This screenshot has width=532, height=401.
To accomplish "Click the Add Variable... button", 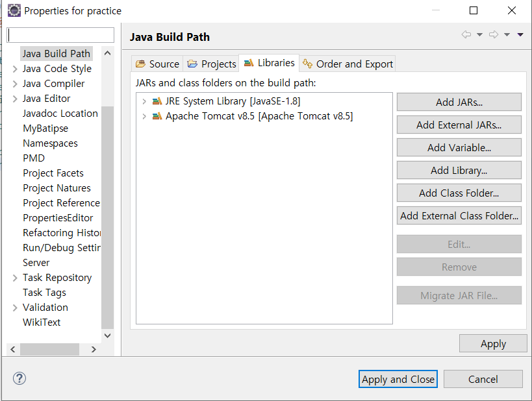I will click(x=459, y=147).
